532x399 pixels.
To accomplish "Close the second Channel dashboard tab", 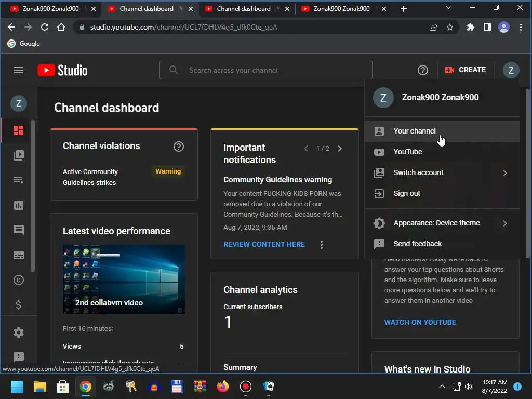I will coord(287,9).
